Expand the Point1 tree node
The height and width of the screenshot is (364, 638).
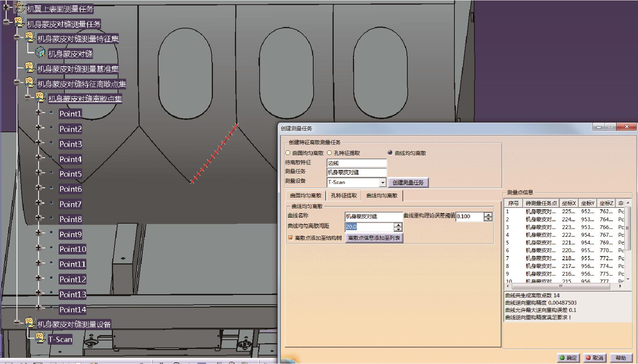[38, 113]
